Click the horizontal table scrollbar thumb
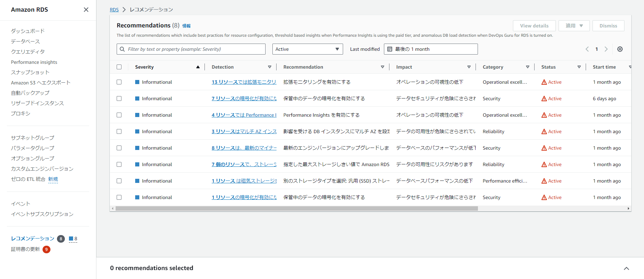The height and width of the screenshot is (279, 644). pos(297,208)
